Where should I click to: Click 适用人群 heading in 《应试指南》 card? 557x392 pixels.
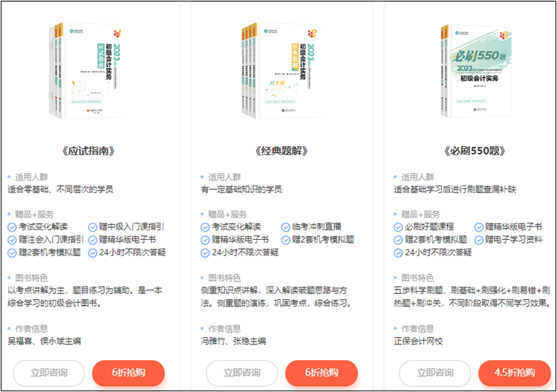pyautogui.click(x=31, y=177)
